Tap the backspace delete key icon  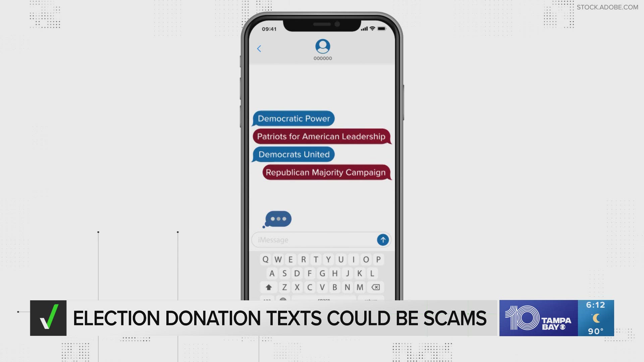coord(376,287)
